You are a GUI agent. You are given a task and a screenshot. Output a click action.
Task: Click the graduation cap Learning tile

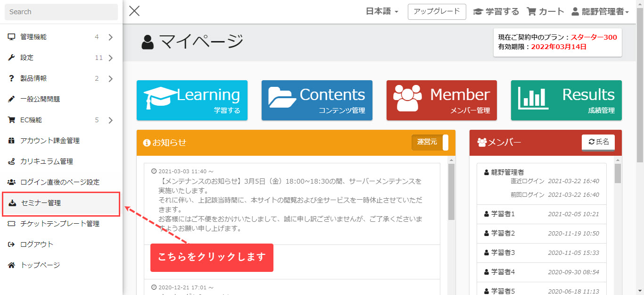[x=192, y=100]
